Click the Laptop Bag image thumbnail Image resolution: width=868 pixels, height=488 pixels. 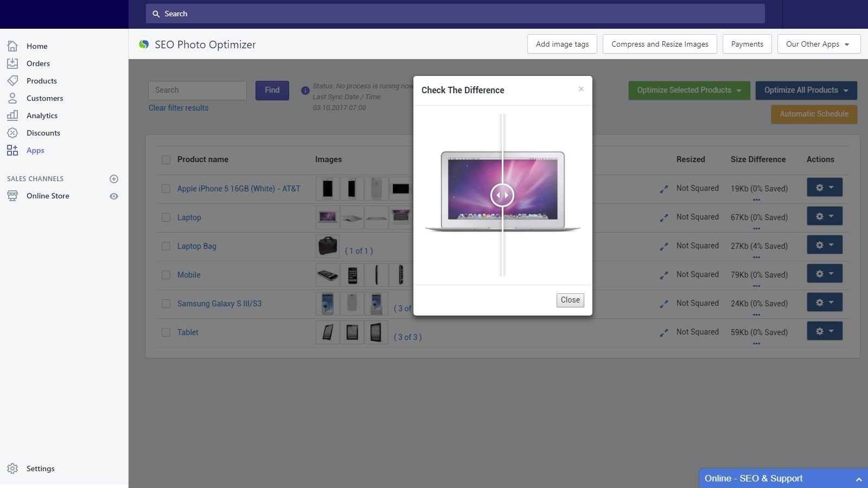click(x=328, y=246)
